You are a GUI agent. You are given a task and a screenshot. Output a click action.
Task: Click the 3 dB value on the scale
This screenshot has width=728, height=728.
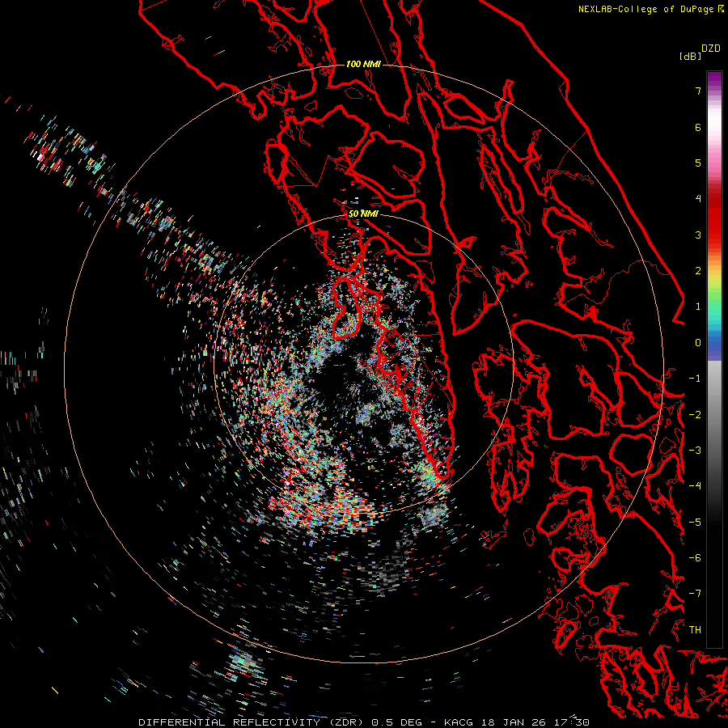click(698, 235)
